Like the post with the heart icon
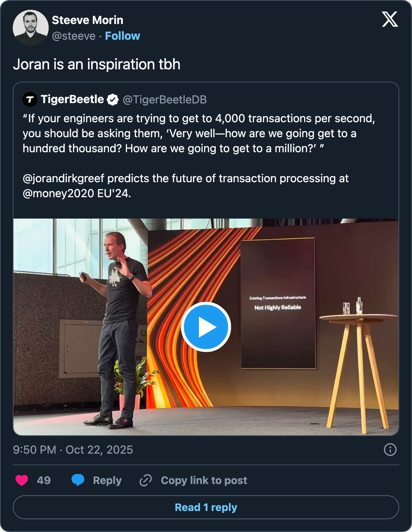Screen dimensions: 412x532 [x=22, y=480]
